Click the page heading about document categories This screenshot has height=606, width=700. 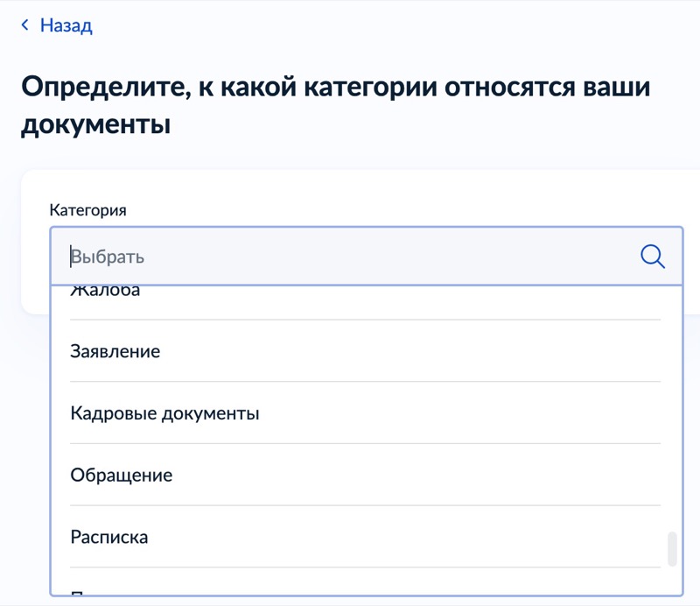[x=336, y=102]
